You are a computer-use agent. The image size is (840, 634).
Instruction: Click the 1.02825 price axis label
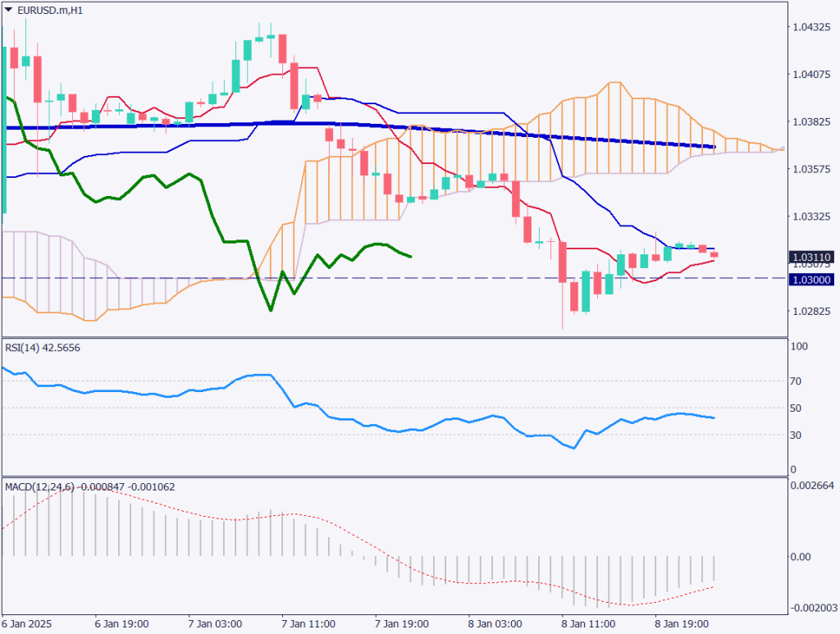(811, 312)
